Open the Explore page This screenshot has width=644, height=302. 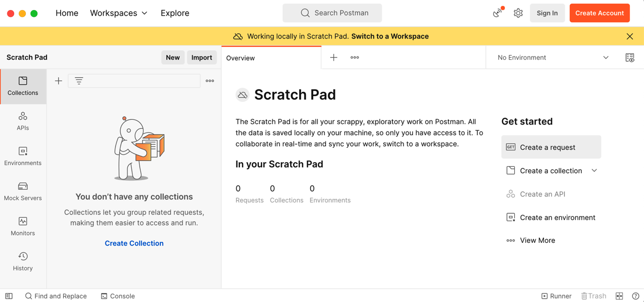coord(175,13)
